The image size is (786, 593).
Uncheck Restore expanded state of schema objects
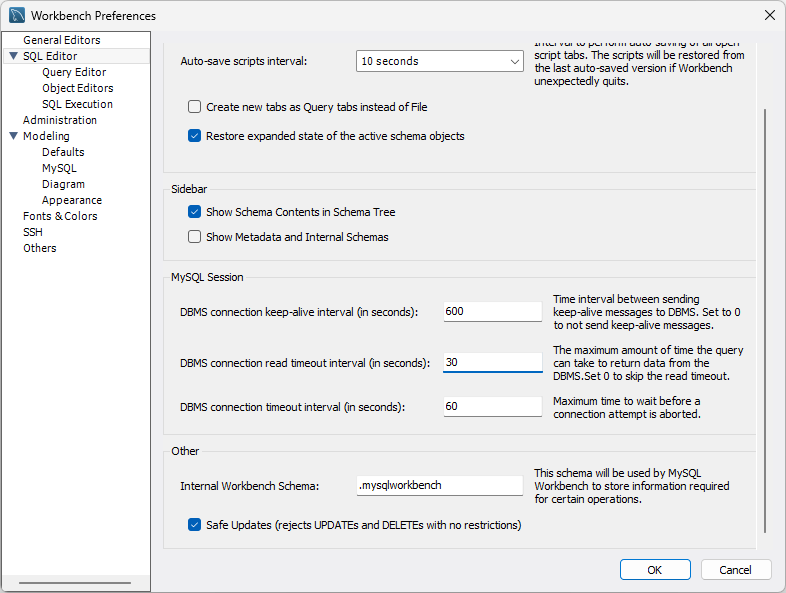[x=195, y=136]
